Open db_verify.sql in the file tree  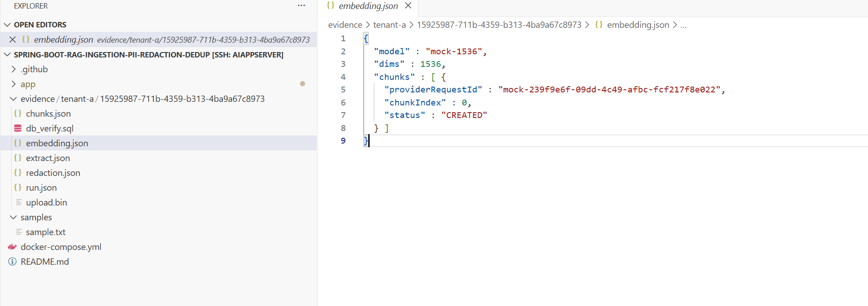[50, 128]
